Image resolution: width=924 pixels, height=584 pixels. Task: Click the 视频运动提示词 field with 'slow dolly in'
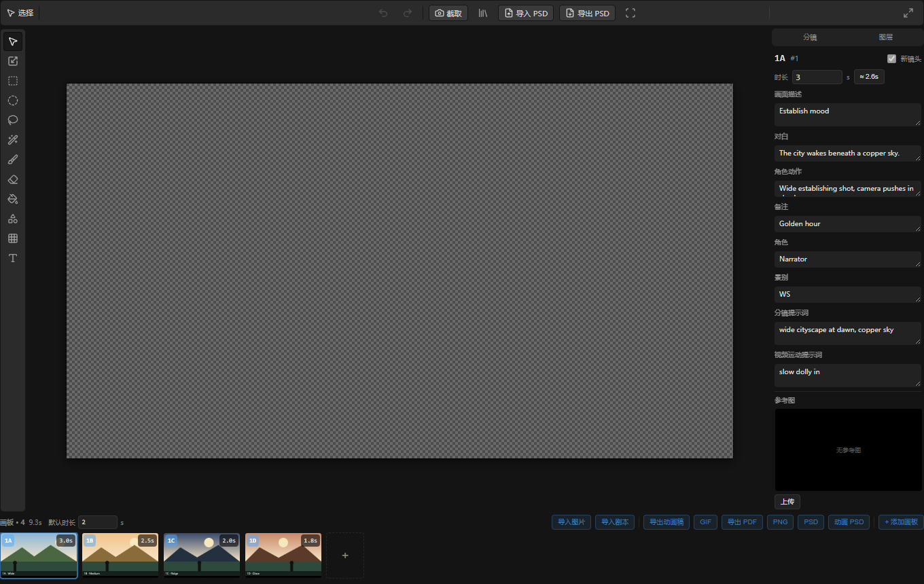point(848,376)
